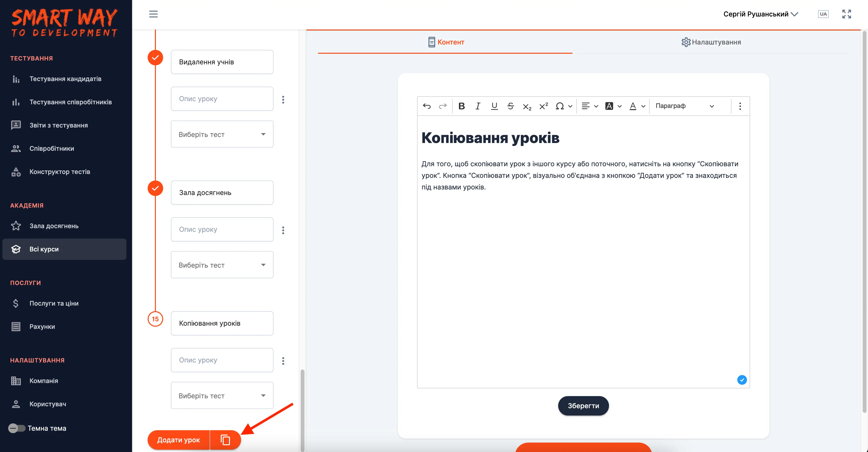Click the italic formatting icon
The image size is (868, 452).
click(478, 106)
